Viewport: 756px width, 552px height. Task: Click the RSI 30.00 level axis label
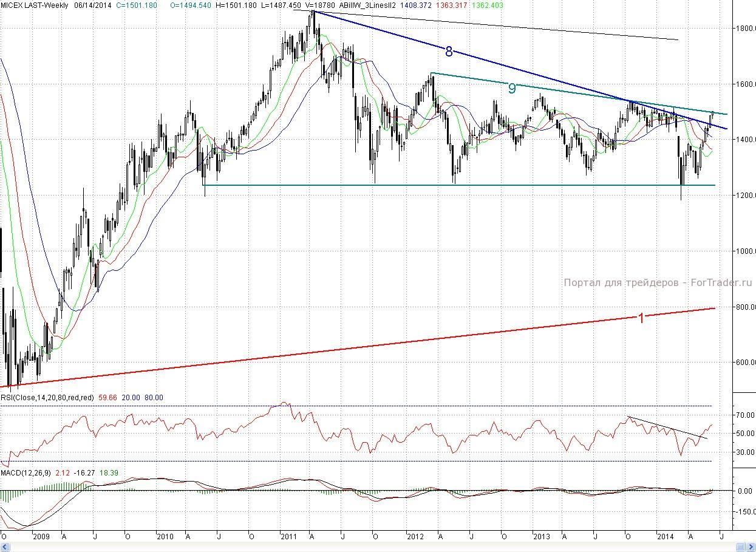[745, 452]
